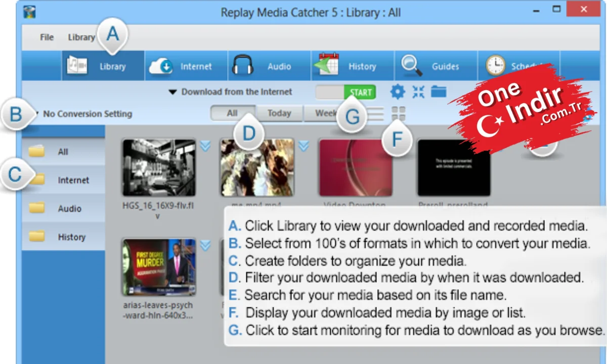Expand options arrow beside me.mp4 thumbnail
This screenshot has height=364, width=607.
click(x=303, y=146)
